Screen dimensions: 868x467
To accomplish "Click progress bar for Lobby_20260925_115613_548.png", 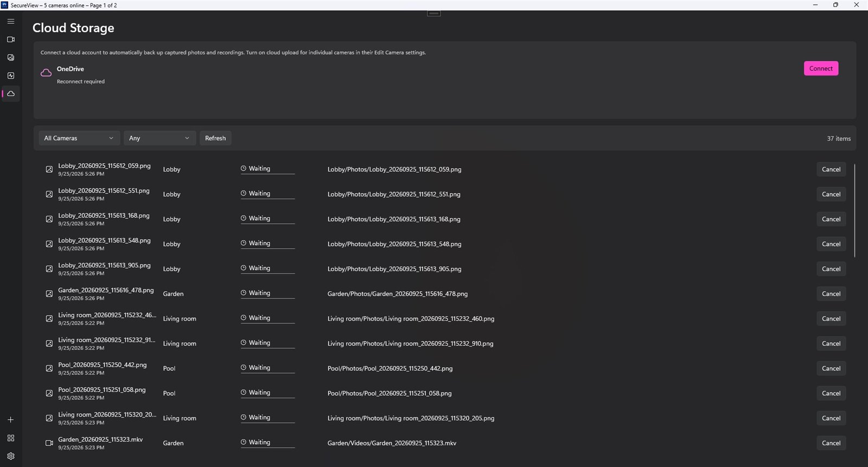I will coord(267,249).
